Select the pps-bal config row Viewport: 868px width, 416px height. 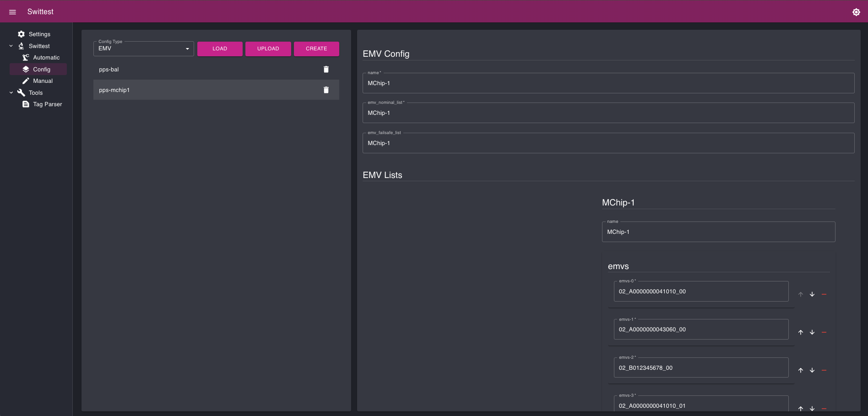tap(216, 70)
